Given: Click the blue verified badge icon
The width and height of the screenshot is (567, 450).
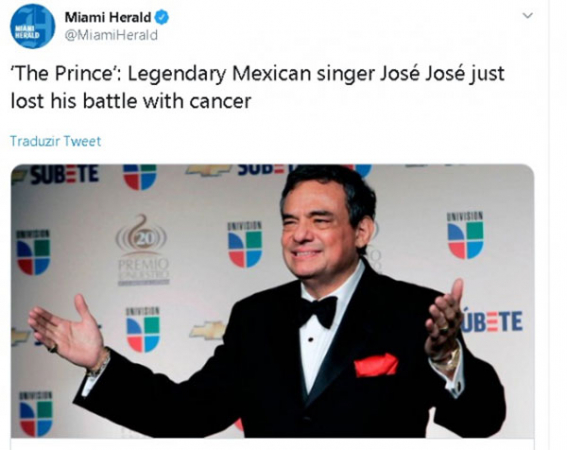Looking at the screenshot, I should [162, 17].
